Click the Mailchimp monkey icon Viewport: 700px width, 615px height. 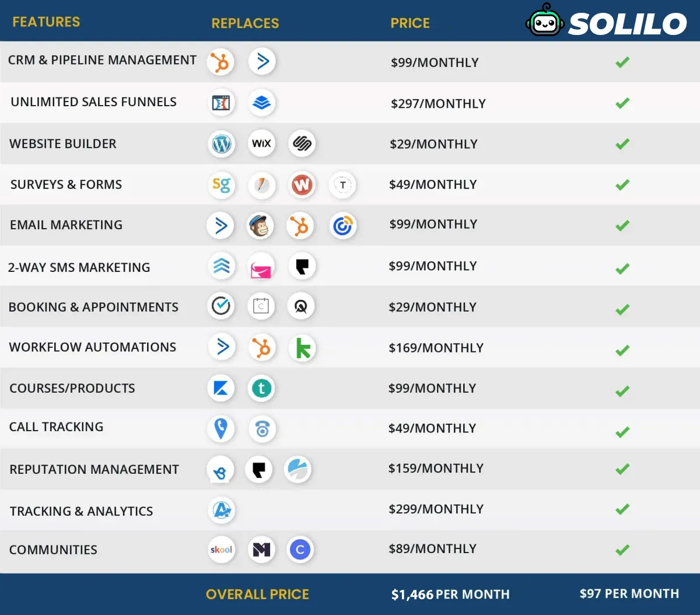[x=260, y=226]
